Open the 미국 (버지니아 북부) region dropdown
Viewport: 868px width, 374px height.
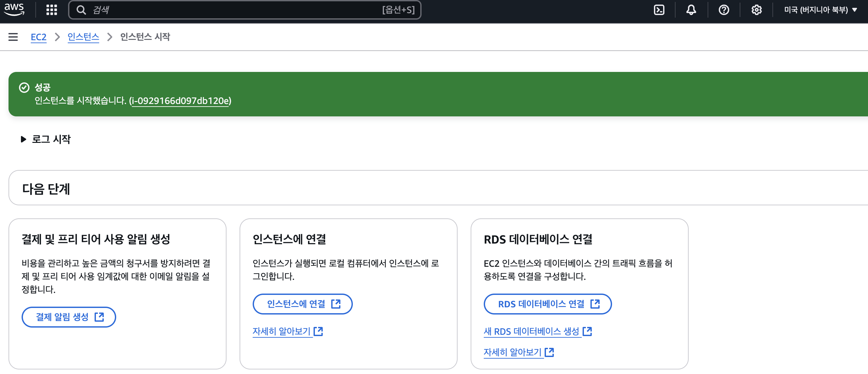(x=820, y=10)
